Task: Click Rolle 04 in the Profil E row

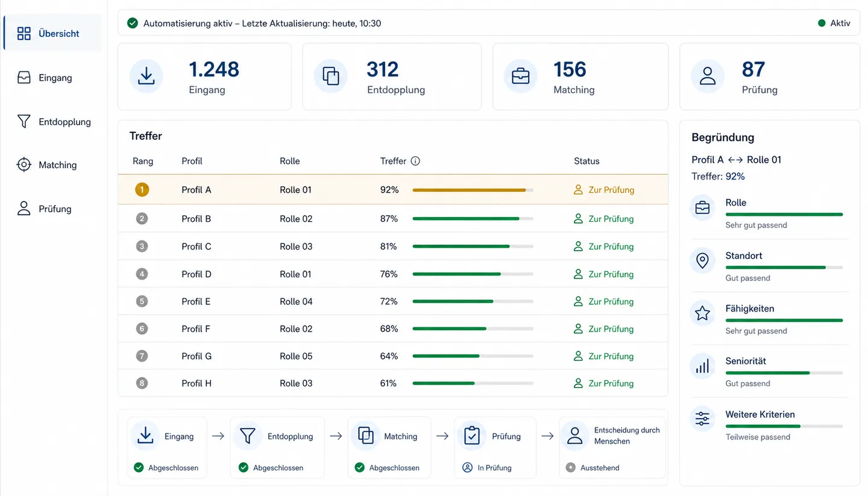Action: pos(296,301)
